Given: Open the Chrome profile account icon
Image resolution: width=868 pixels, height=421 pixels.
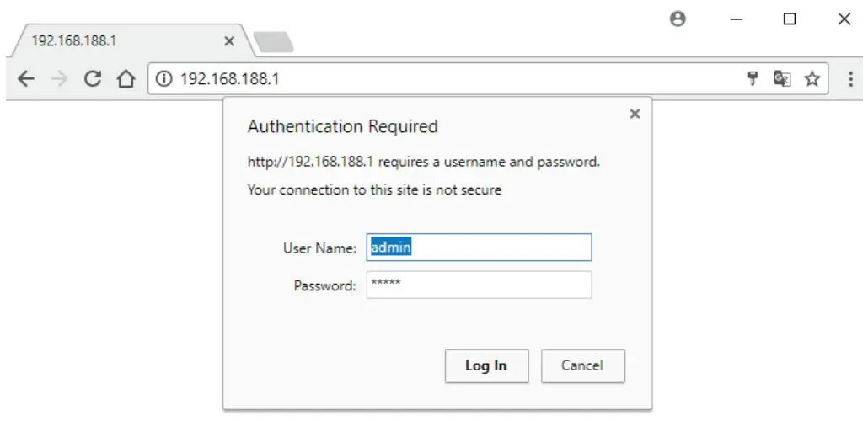Looking at the screenshot, I should (677, 19).
